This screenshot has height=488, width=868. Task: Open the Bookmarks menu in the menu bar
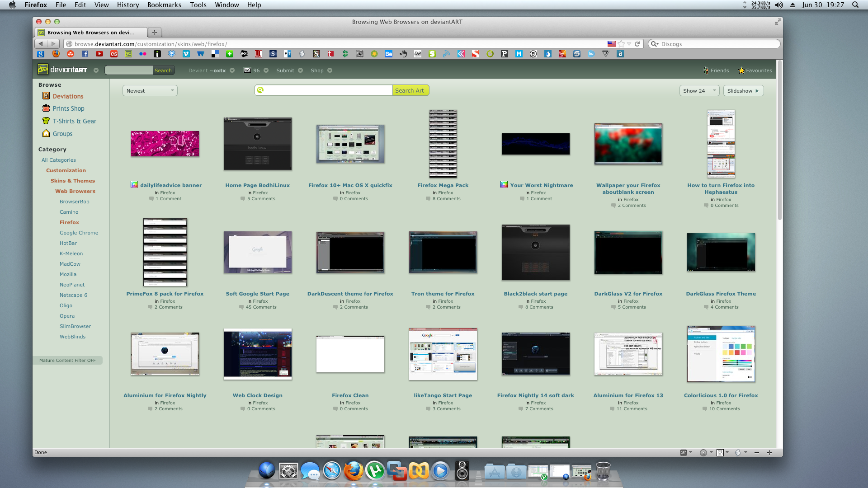[x=164, y=5]
